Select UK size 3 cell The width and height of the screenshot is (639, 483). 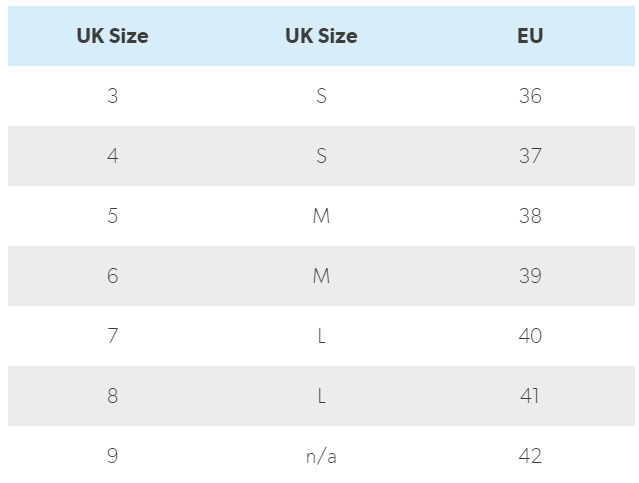point(112,96)
